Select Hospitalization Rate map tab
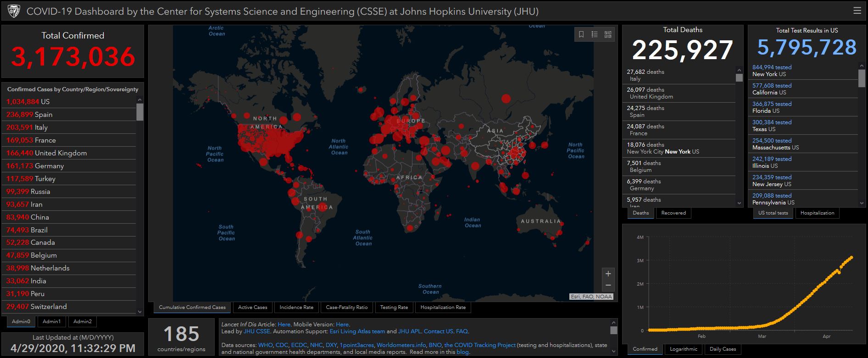Image resolution: width=868 pixels, height=358 pixels. point(443,307)
